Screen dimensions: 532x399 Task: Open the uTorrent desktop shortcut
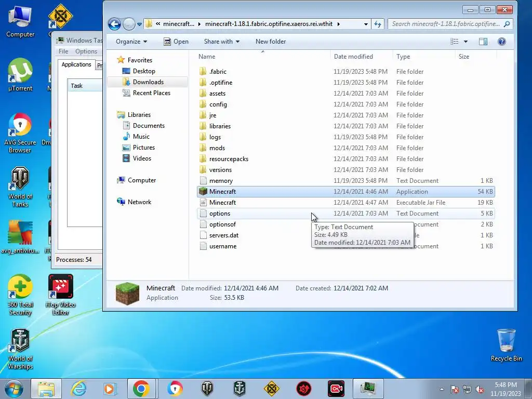20,75
